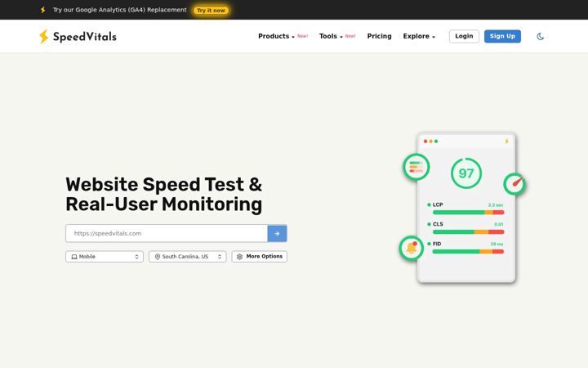Click the LCP progress bar
The image size is (588, 368).
[x=468, y=213]
